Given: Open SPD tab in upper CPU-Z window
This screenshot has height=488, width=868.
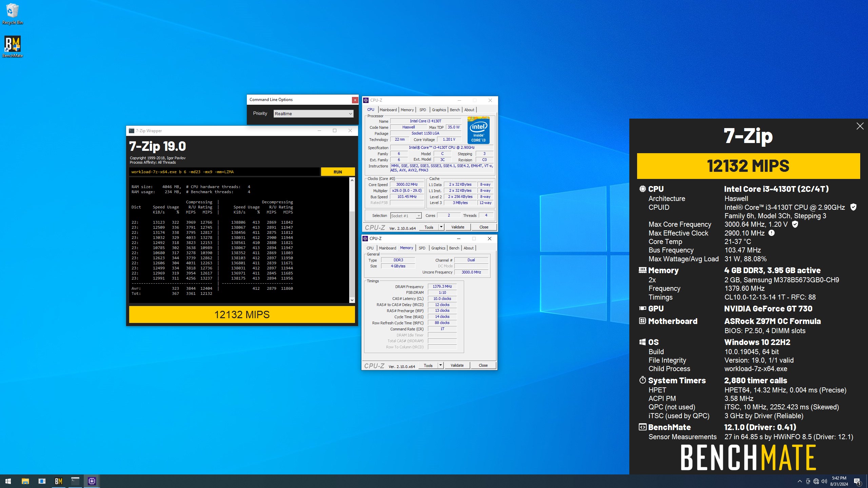Looking at the screenshot, I should [422, 110].
